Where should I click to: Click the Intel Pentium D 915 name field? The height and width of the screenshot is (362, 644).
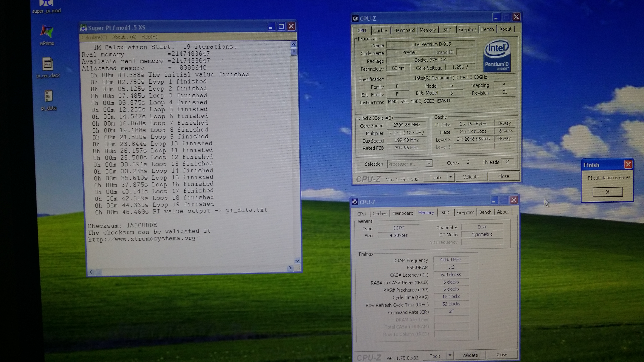tap(431, 44)
